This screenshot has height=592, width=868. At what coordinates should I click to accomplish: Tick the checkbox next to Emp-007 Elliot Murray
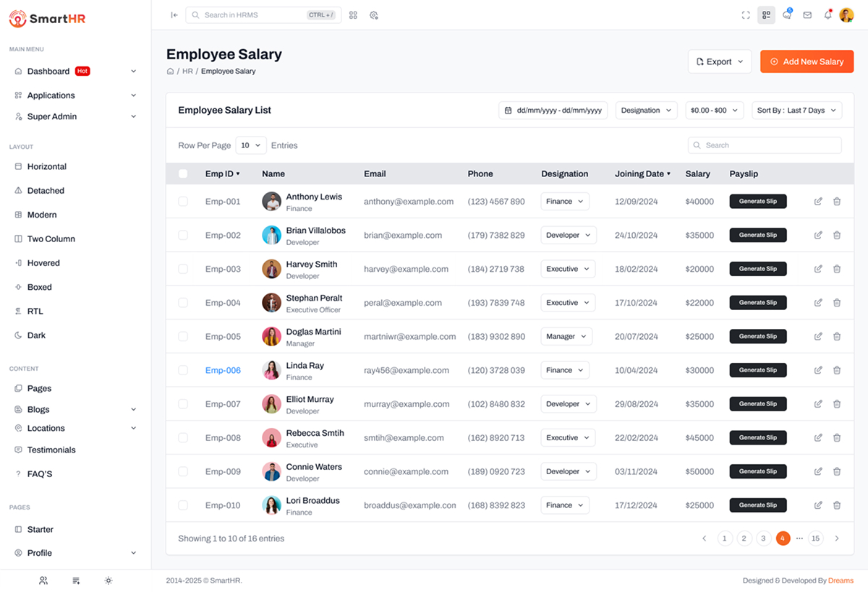tap(183, 403)
